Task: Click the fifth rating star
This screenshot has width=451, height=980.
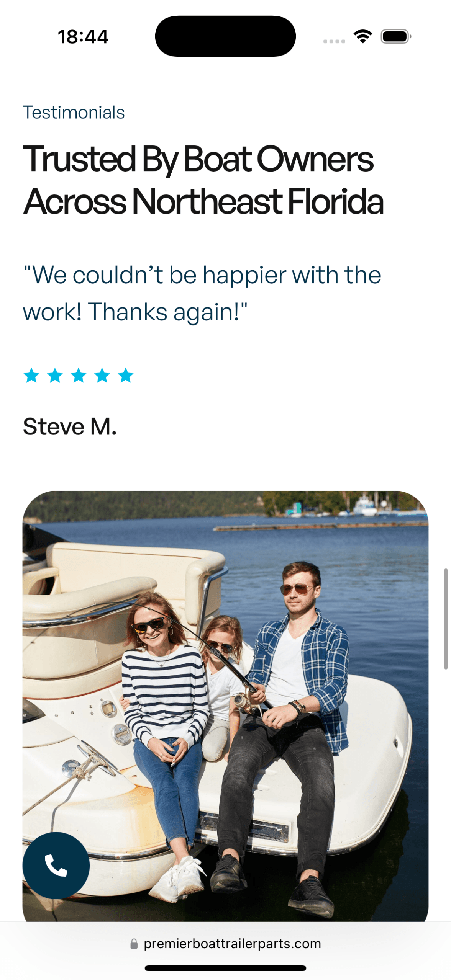Action: [126, 375]
